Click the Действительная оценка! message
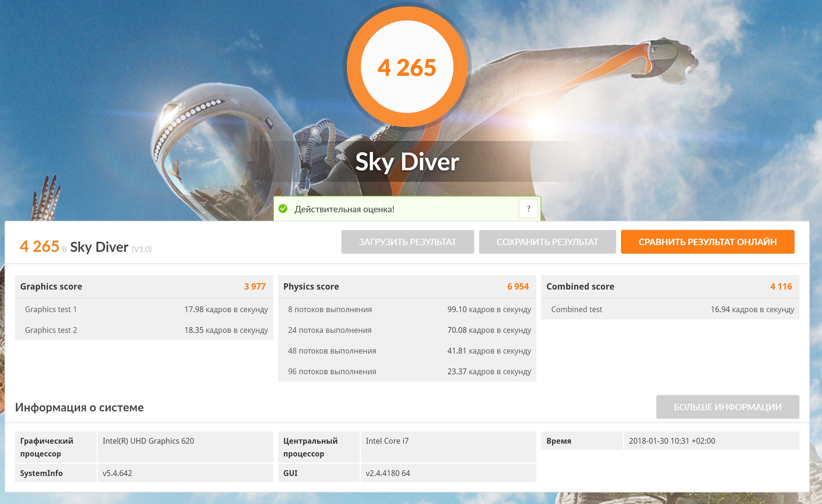The width and height of the screenshot is (822, 504). coord(344,209)
